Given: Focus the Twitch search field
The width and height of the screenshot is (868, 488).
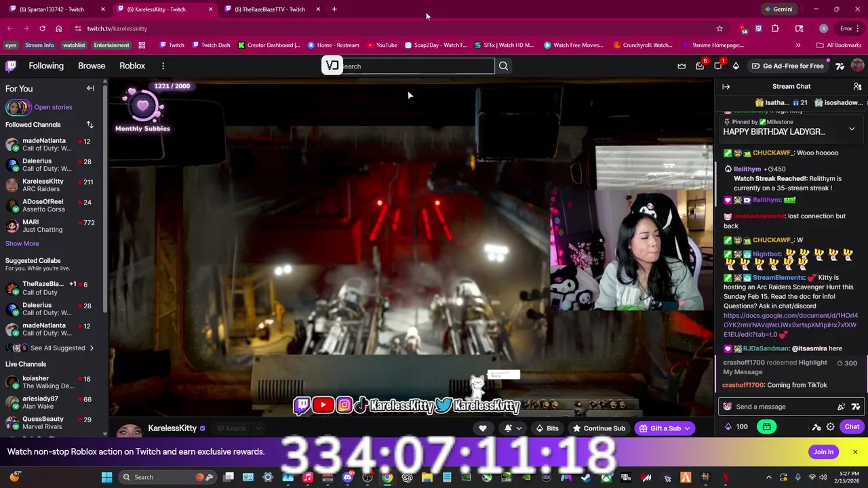Looking at the screenshot, I should tap(416, 66).
